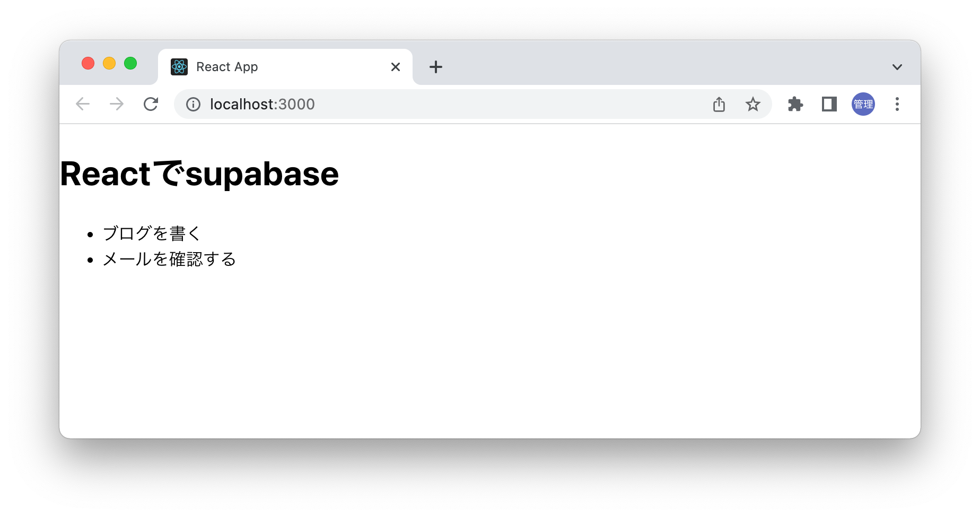Open the side panel icon
The height and width of the screenshot is (517, 980).
(828, 104)
